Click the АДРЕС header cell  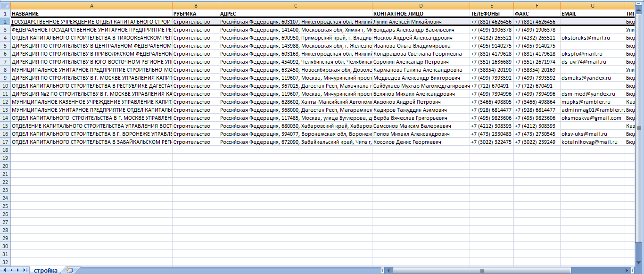[x=296, y=14]
